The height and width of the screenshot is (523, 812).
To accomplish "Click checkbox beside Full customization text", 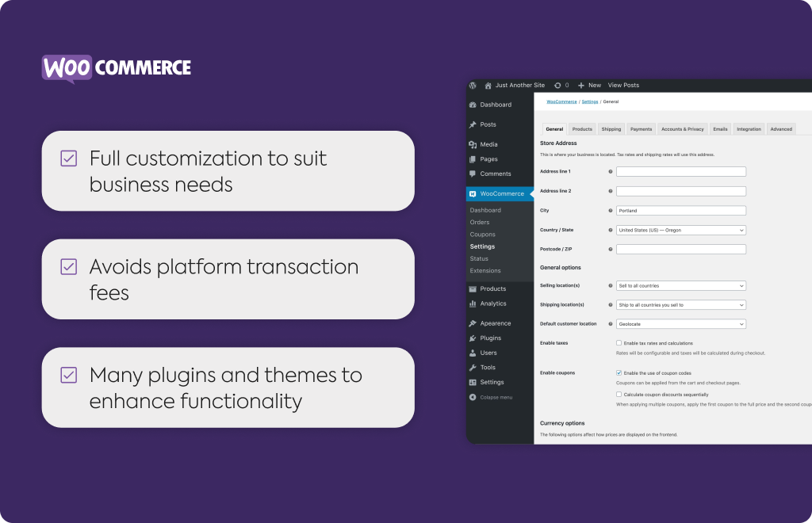I will [69, 158].
